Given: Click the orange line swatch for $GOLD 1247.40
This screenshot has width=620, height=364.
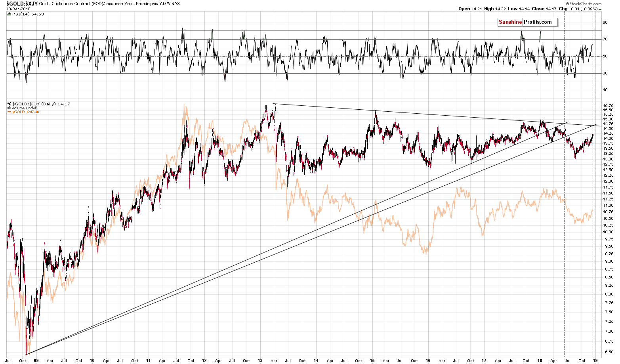Looking at the screenshot, I should pyautogui.click(x=9, y=112).
